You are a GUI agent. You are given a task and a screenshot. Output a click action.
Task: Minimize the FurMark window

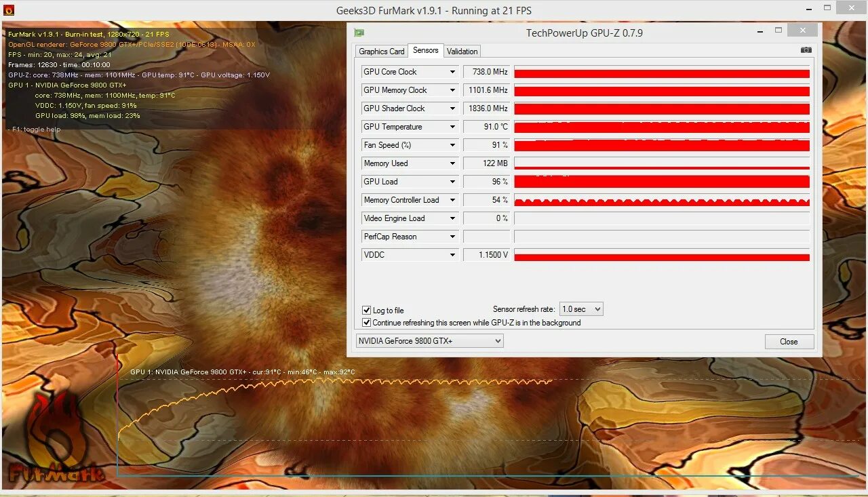point(808,9)
